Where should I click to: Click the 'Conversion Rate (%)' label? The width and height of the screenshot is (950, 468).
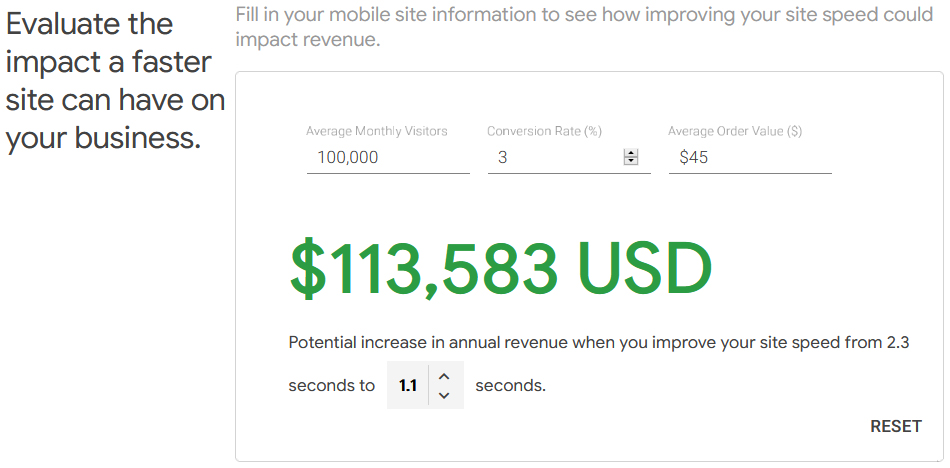(544, 131)
